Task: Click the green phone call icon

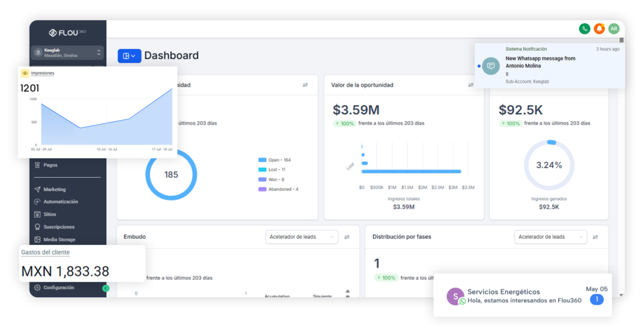Action: click(x=585, y=29)
